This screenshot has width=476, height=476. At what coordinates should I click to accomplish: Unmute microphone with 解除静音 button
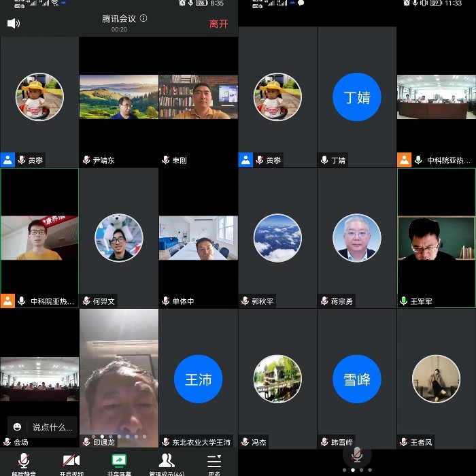[x=23, y=462]
